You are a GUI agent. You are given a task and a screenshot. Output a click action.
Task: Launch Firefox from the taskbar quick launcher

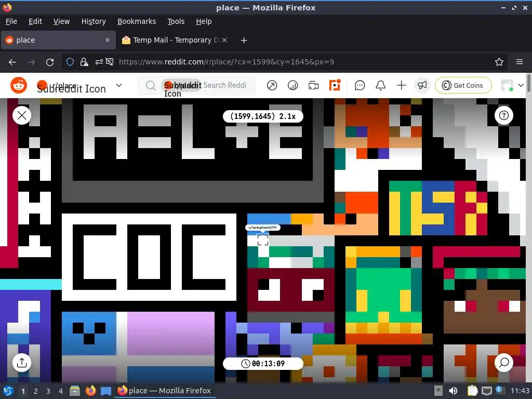(90, 391)
